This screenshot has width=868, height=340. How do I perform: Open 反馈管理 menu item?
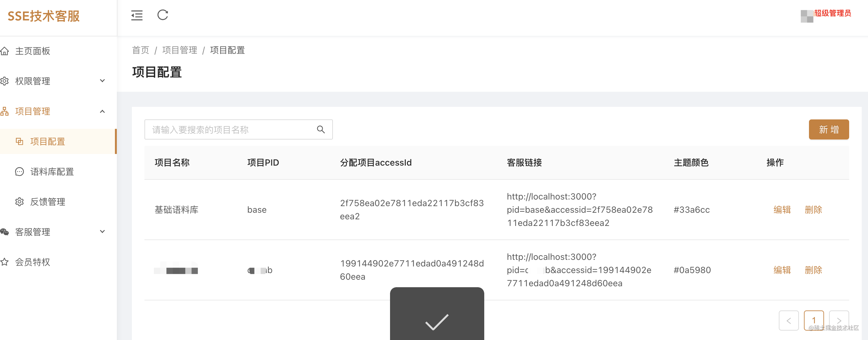coord(47,202)
